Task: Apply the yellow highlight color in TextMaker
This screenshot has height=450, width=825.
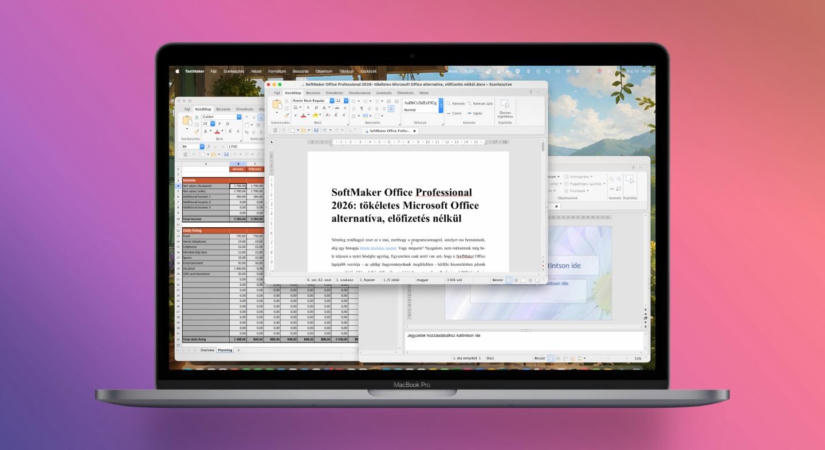Action: coord(316,115)
